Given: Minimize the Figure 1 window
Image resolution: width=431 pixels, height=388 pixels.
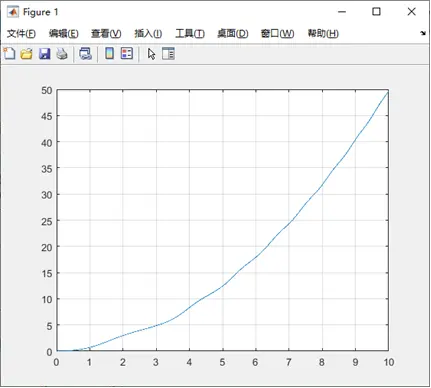Looking at the screenshot, I should tap(342, 12).
